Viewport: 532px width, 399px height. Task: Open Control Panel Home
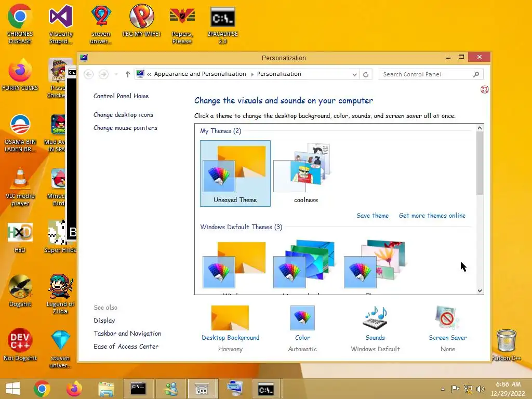coord(121,96)
